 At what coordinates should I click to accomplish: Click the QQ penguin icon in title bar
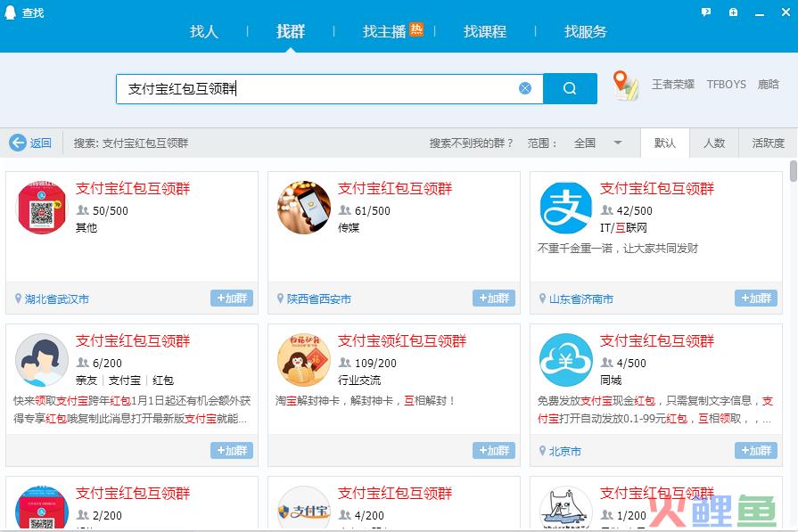pyautogui.click(x=10, y=12)
